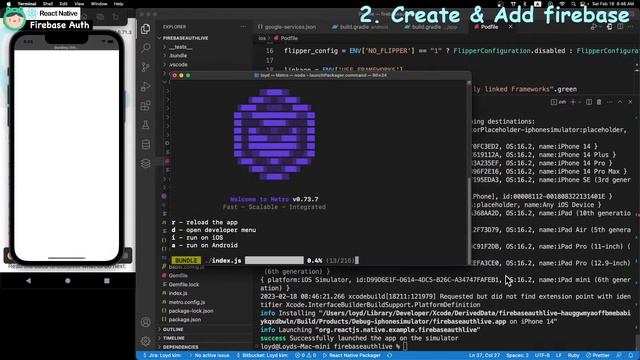Open terminal panel more actions ellipsis
Image resolution: width=640 pixels, height=360 pixels.
click(x=609, y=102)
